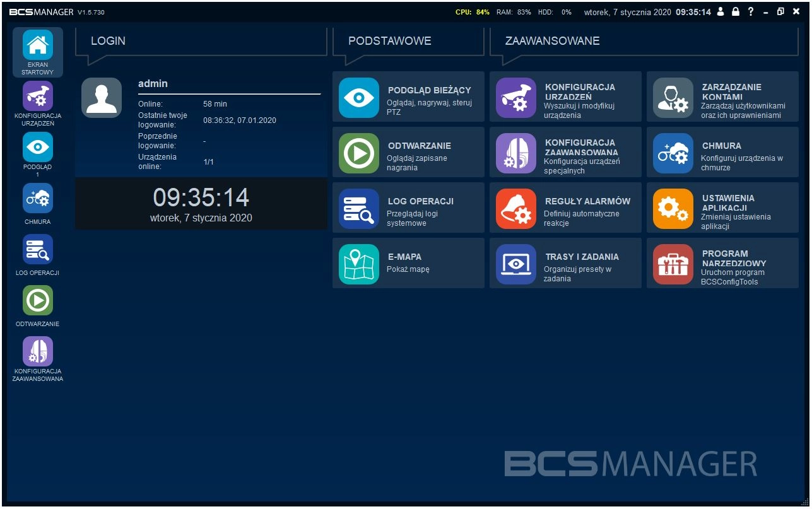Open Chmura from the sidebar
The height and width of the screenshot is (509, 812).
(37, 198)
